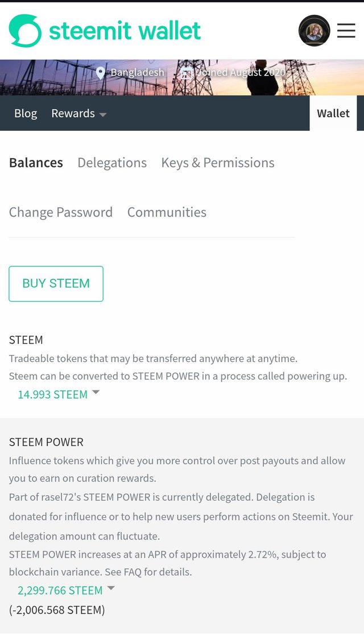Open Keys & Permissions section

218,163
